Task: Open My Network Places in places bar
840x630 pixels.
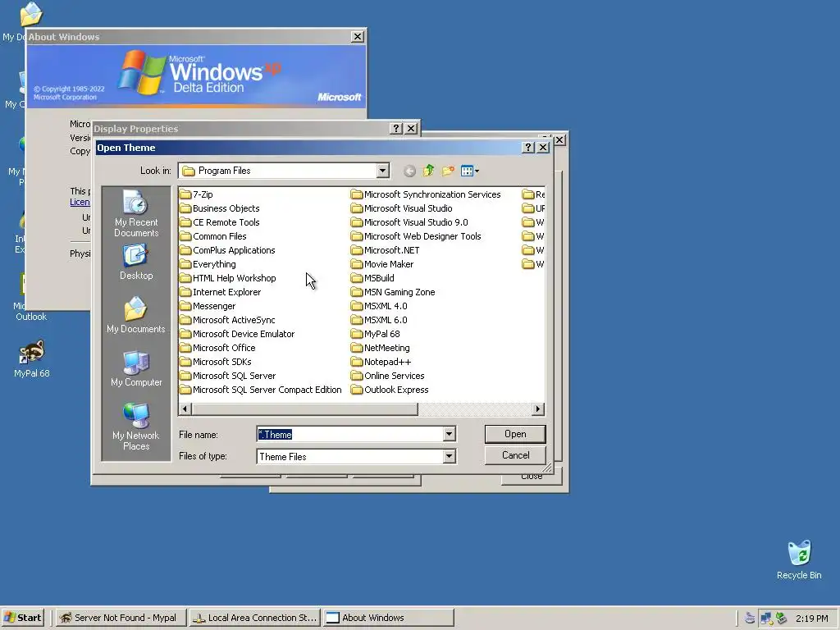Action: [136, 427]
